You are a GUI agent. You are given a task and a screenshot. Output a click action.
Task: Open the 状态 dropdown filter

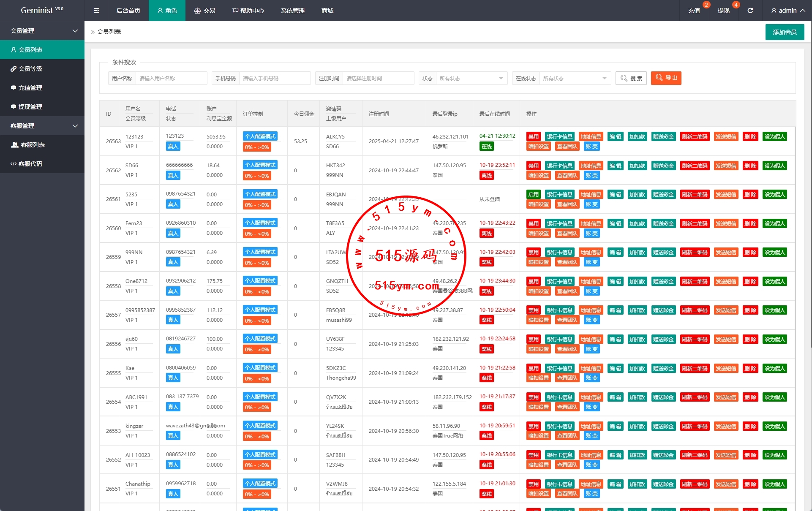(471, 79)
